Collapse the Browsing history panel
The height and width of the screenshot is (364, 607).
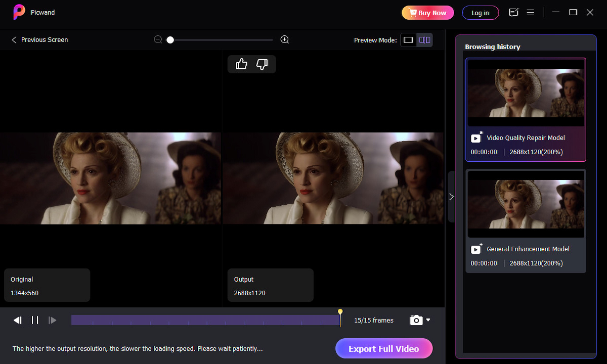(451, 197)
